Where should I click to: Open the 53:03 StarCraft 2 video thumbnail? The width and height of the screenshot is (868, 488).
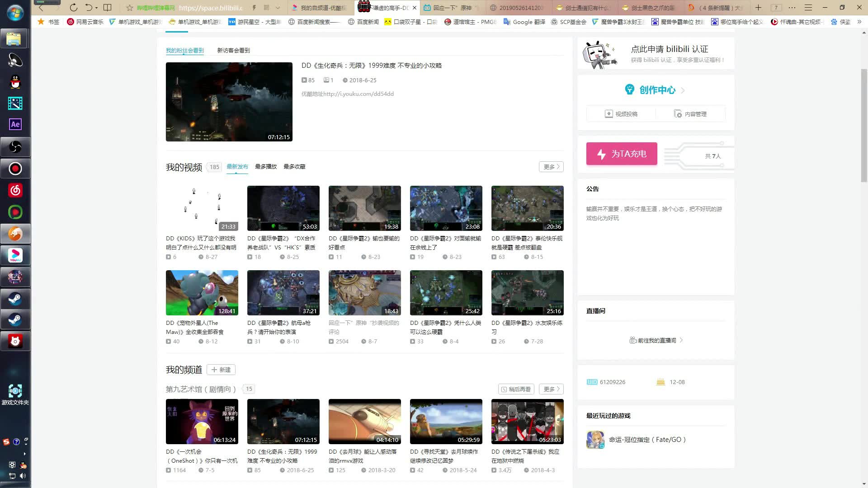coord(283,208)
